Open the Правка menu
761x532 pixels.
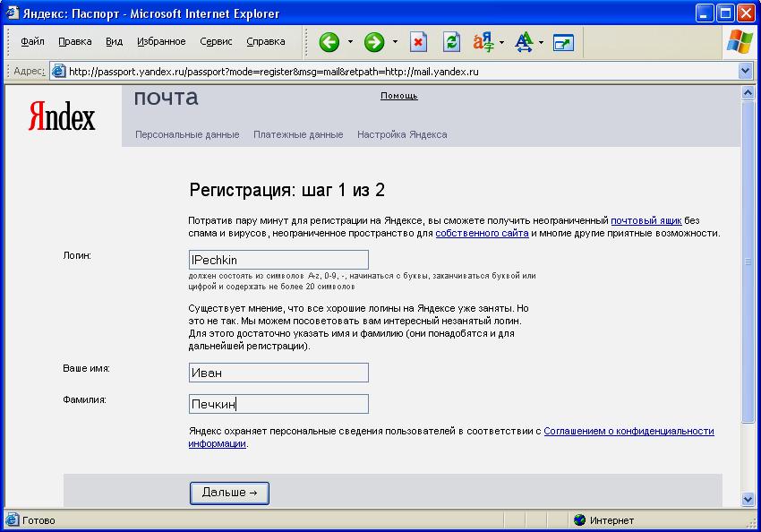pyautogui.click(x=74, y=42)
